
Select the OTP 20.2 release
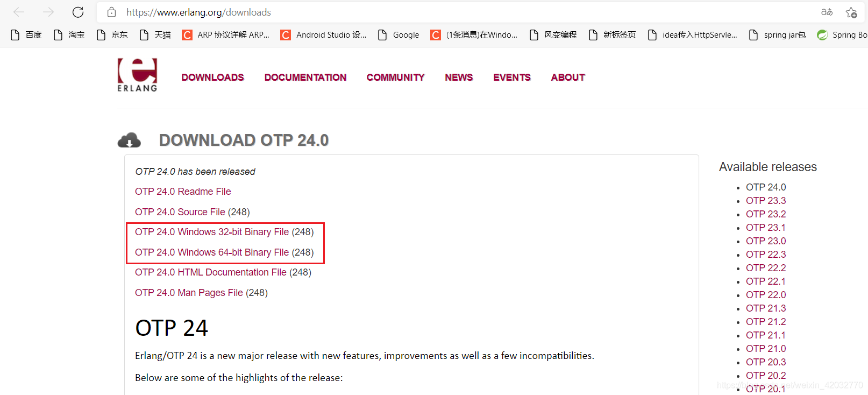766,376
